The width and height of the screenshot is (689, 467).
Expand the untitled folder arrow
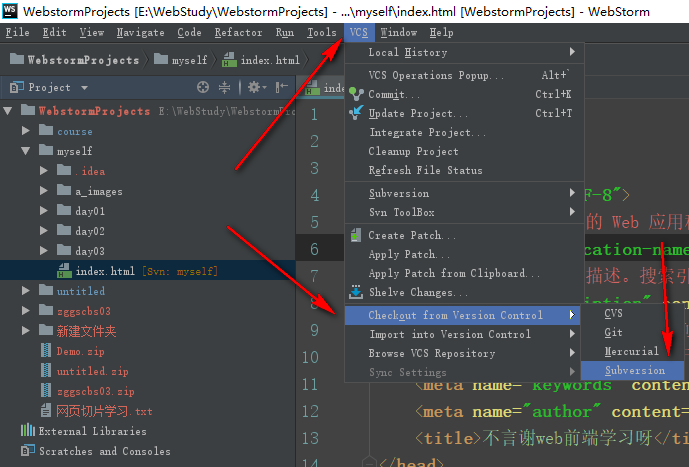26,290
